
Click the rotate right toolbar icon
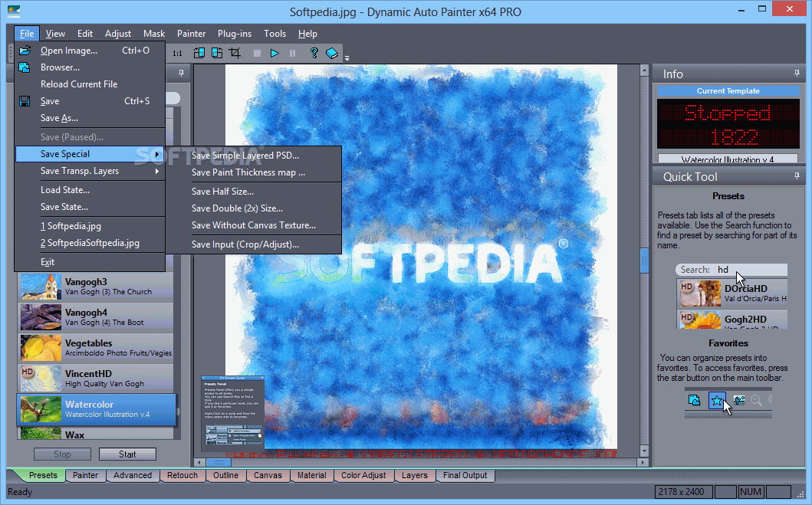click(x=217, y=53)
